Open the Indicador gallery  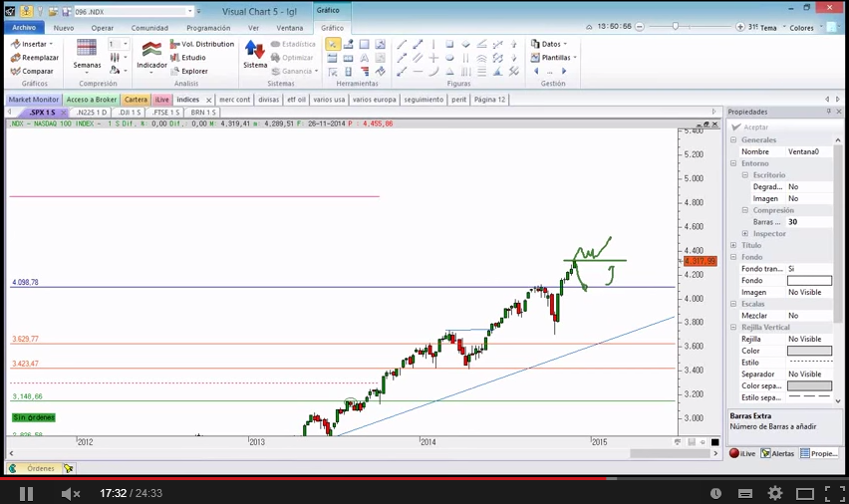pyautogui.click(x=151, y=57)
